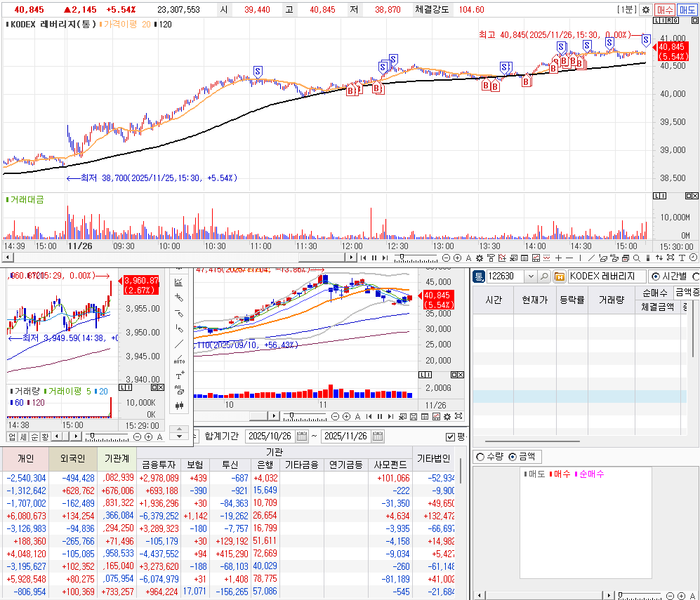700x600 pixels.
Task: Select AUTO trendline tool in side toolbar
Action: (x=179, y=359)
